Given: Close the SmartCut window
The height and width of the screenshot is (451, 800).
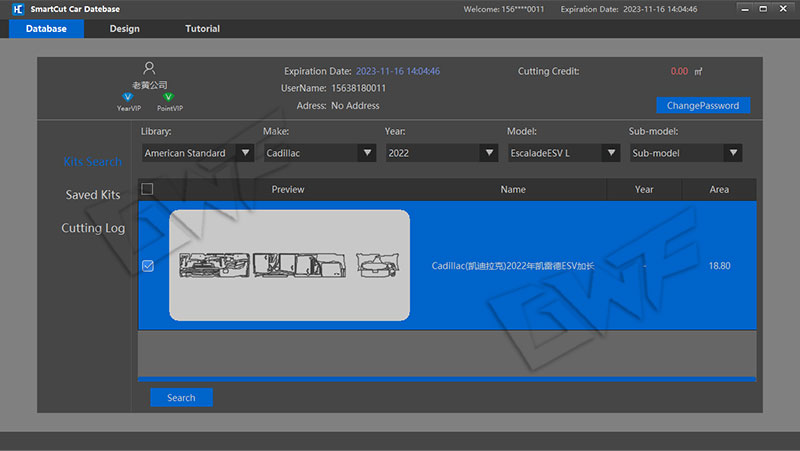Looking at the screenshot, I should pos(783,9).
